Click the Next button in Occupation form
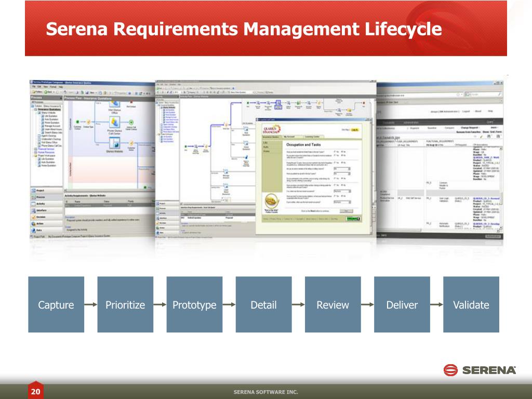Image resolution: width=532 pixels, height=399 pixels. click(x=346, y=211)
